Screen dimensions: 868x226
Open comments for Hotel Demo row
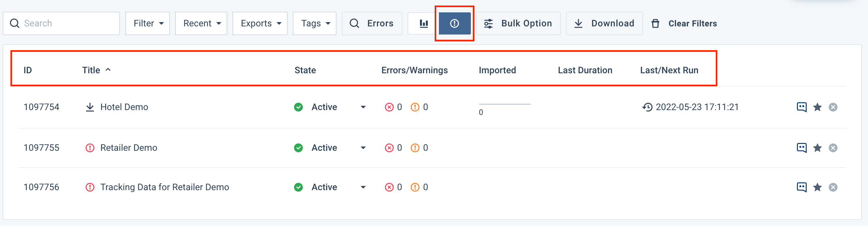point(801,107)
